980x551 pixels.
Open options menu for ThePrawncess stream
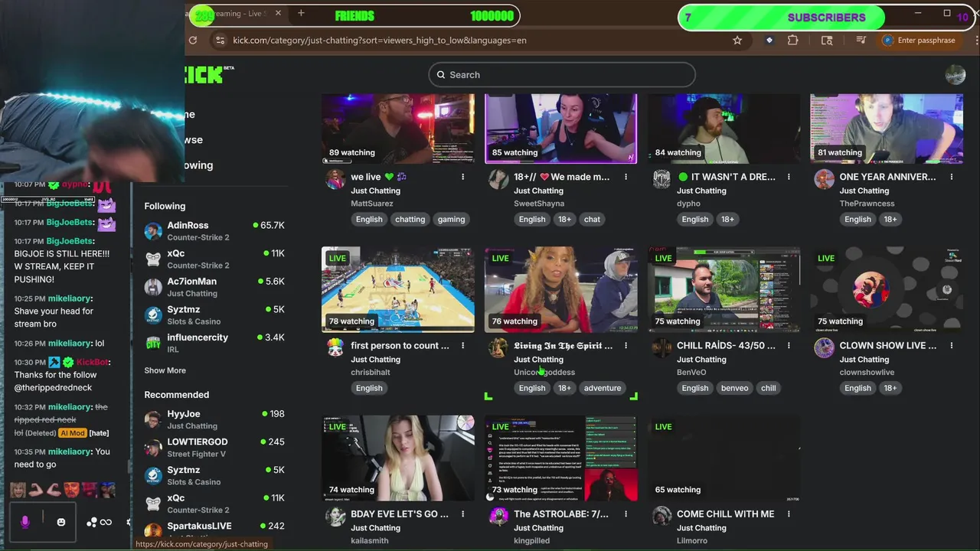(952, 177)
